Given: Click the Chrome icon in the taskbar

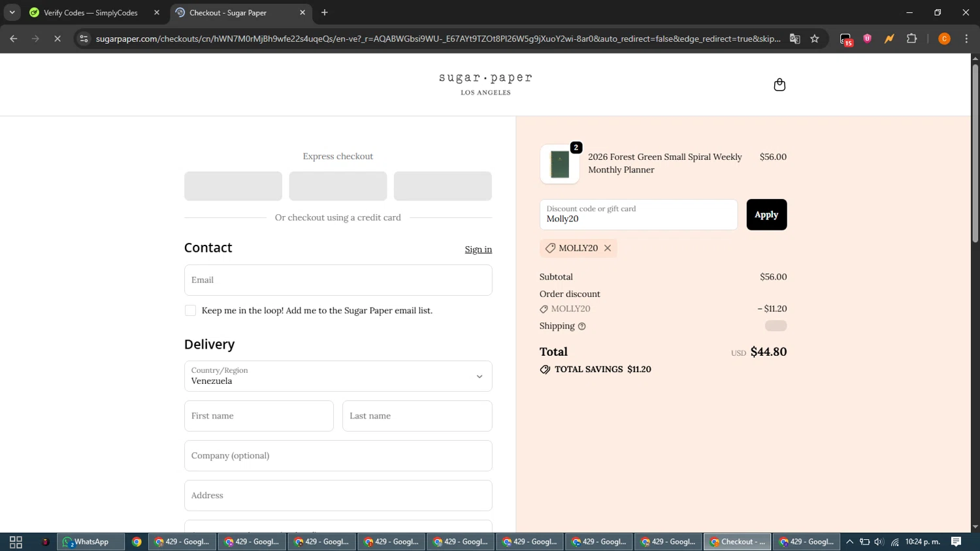Looking at the screenshot, I should (x=137, y=542).
